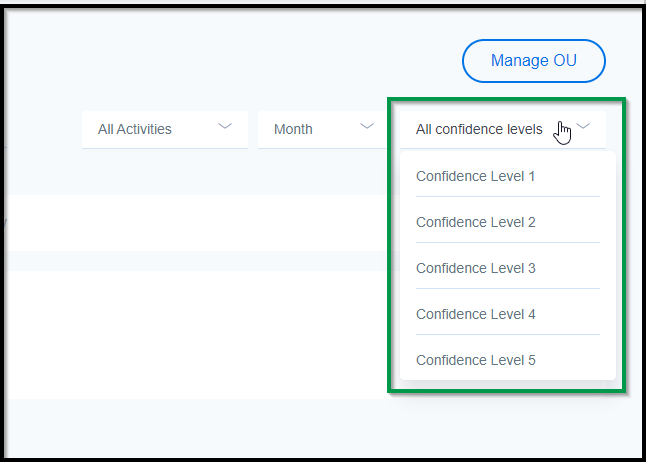This screenshot has width=646, height=462.
Task: Expand activity type filter using its arrow
Action: (225, 126)
